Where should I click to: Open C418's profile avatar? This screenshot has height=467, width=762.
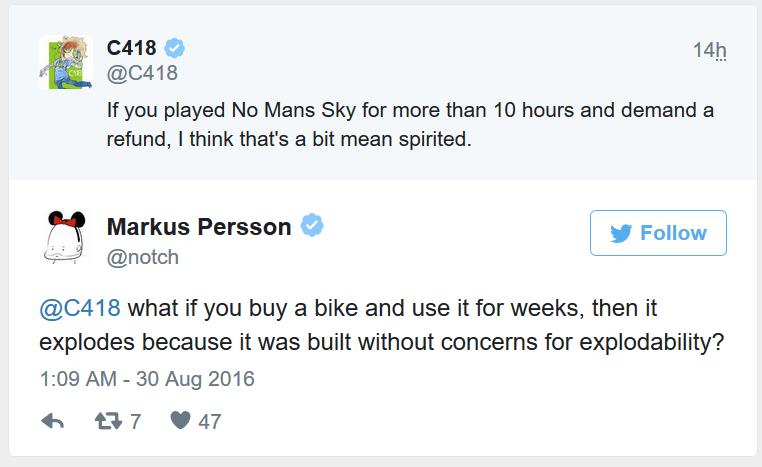click(66, 62)
